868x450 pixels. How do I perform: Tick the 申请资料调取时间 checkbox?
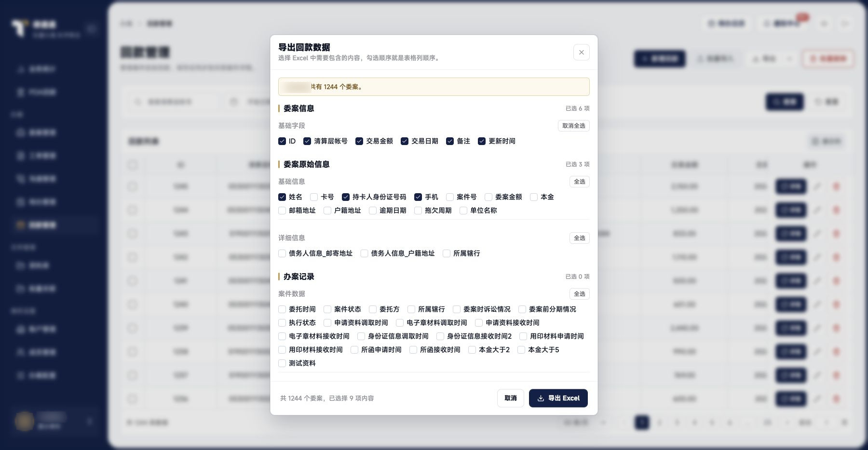click(x=327, y=323)
